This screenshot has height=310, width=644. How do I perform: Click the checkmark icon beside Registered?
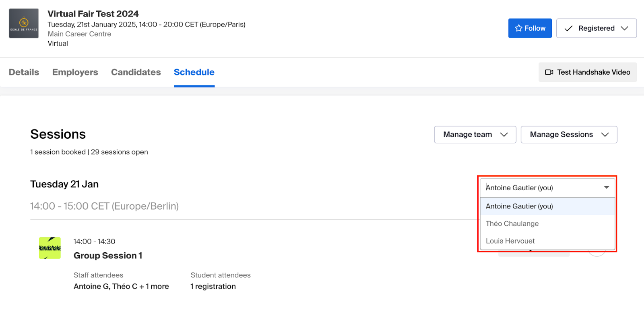point(568,28)
